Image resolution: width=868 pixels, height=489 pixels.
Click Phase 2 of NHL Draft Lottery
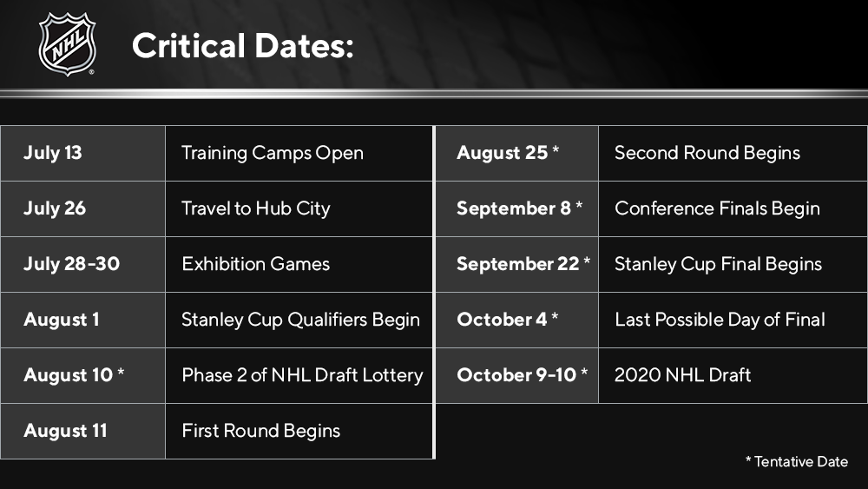pos(302,375)
